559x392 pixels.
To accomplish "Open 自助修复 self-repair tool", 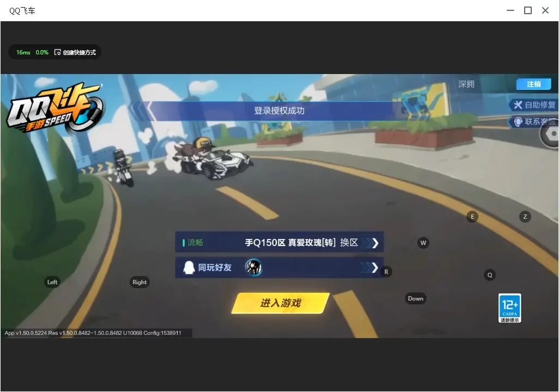I will coord(534,105).
